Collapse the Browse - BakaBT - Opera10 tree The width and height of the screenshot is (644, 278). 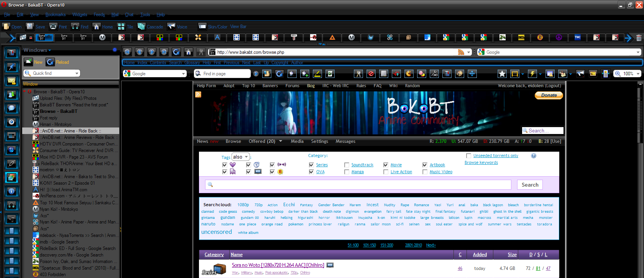[25, 91]
